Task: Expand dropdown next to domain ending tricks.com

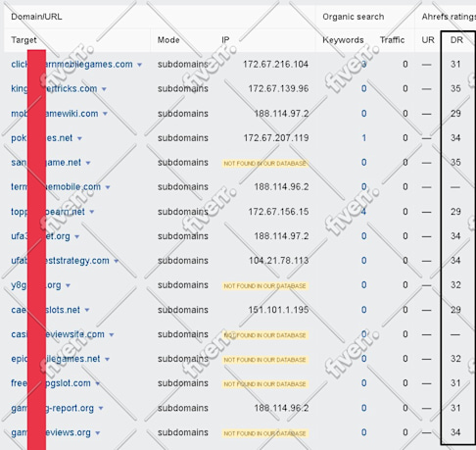Action: coord(104,89)
